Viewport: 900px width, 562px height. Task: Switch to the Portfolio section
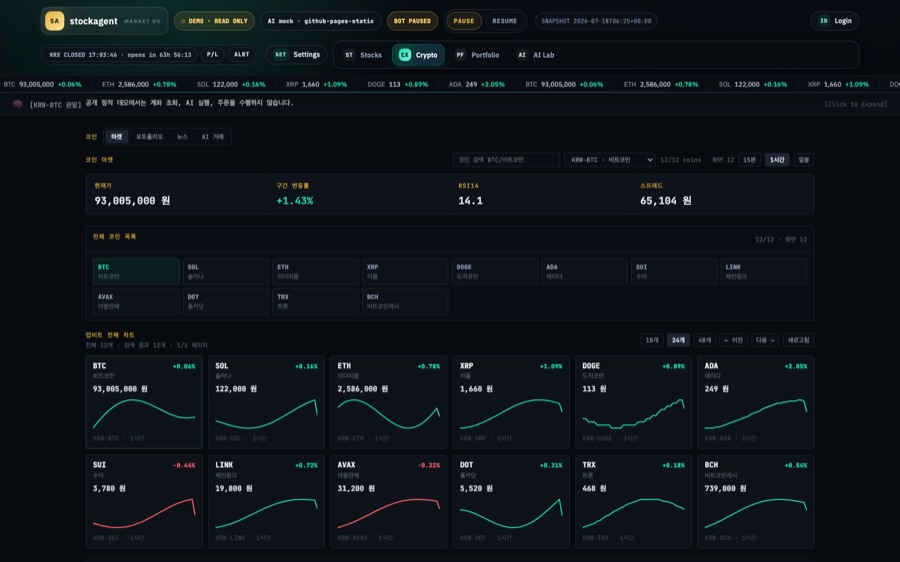478,55
